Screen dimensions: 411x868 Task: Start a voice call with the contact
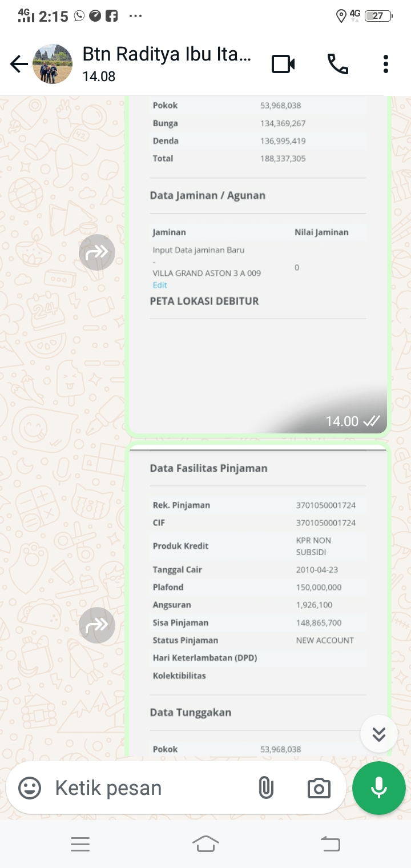click(337, 65)
